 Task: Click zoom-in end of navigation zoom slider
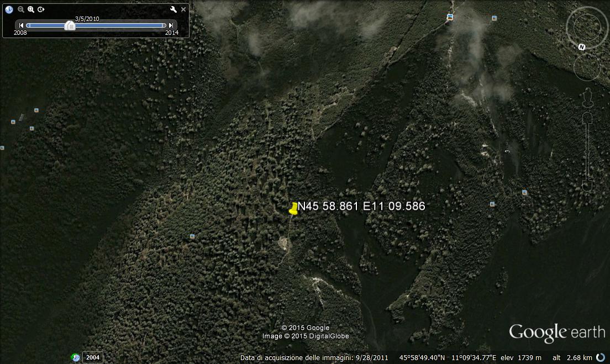587,118
